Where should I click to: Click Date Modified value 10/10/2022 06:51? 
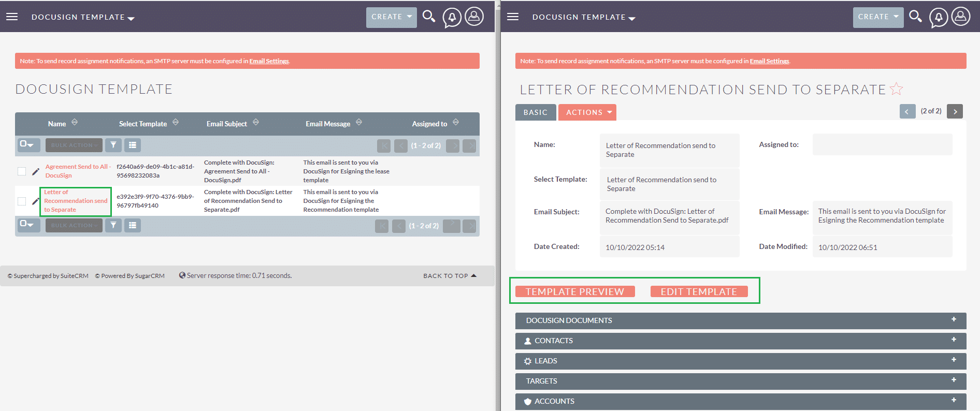point(847,247)
